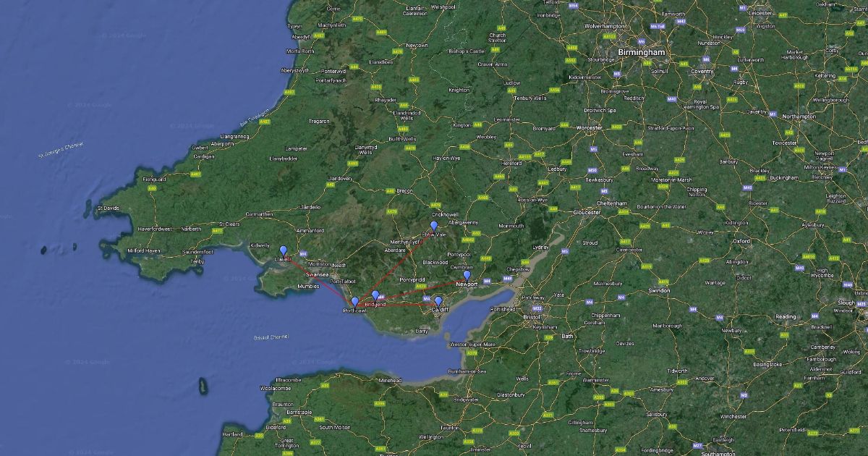Click the Gloucester place name
868x456 pixels.
pyautogui.click(x=587, y=213)
